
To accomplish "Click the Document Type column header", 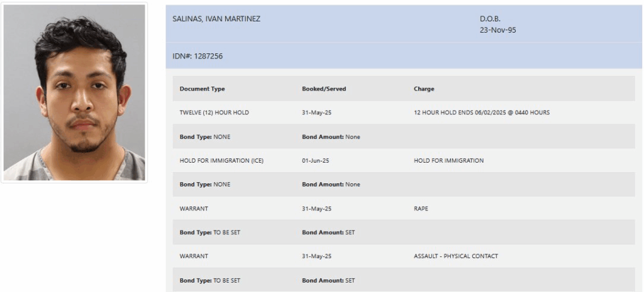I will tap(202, 89).
